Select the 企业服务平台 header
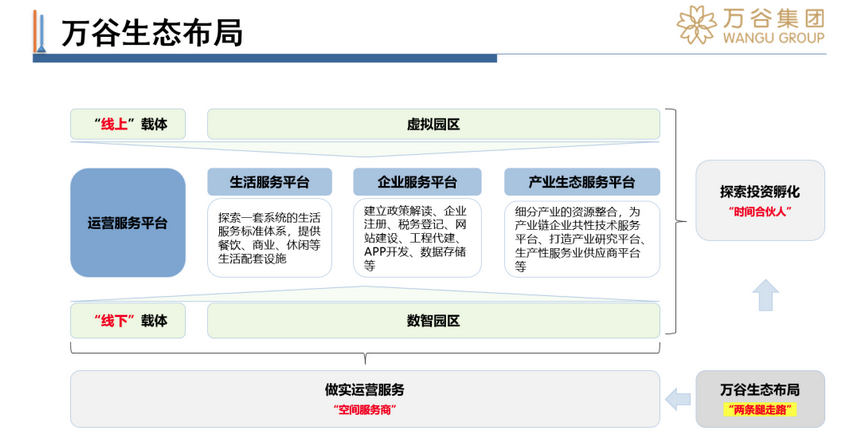Image resolution: width=855 pixels, height=448 pixels. (x=417, y=182)
